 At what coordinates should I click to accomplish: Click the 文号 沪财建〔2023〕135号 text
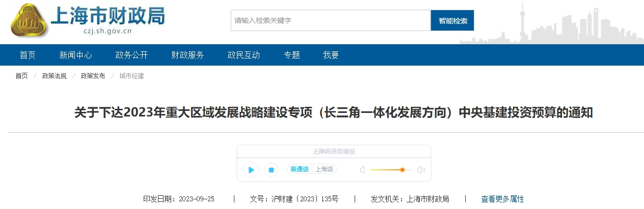[294, 199]
